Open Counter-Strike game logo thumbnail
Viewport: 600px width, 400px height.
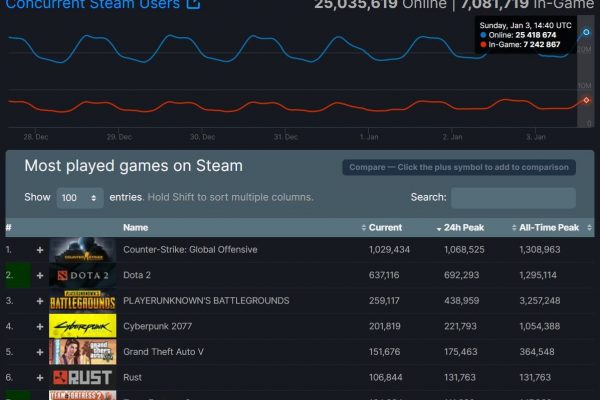click(x=83, y=250)
